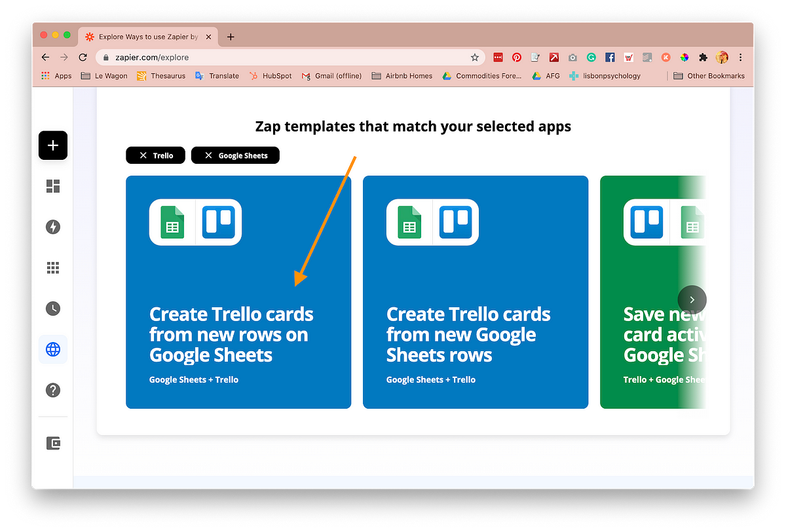Image resolution: width=786 pixels, height=532 pixels.
Task: Open the Apps bookmark shortcut
Action: click(x=56, y=76)
